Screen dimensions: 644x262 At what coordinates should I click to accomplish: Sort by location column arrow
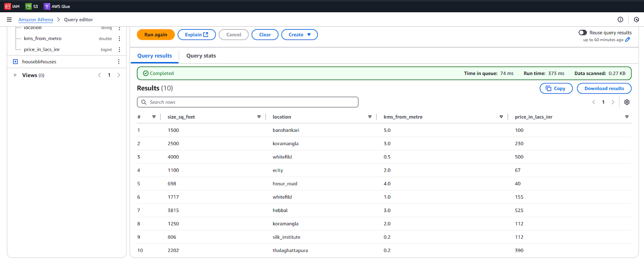pyautogui.click(x=369, y=117)
